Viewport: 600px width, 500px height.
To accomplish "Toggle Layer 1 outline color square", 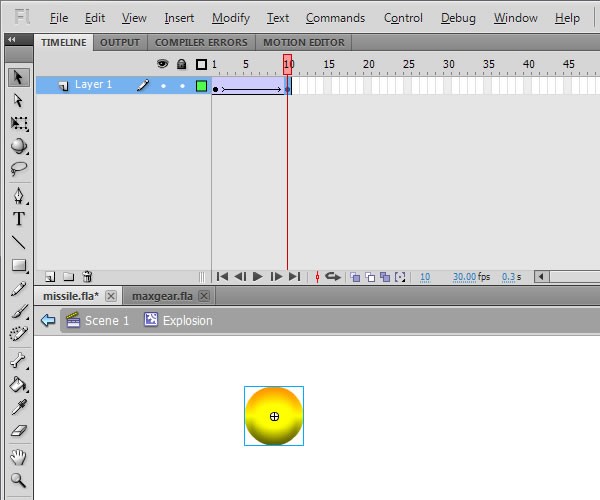I will point(201,86).
